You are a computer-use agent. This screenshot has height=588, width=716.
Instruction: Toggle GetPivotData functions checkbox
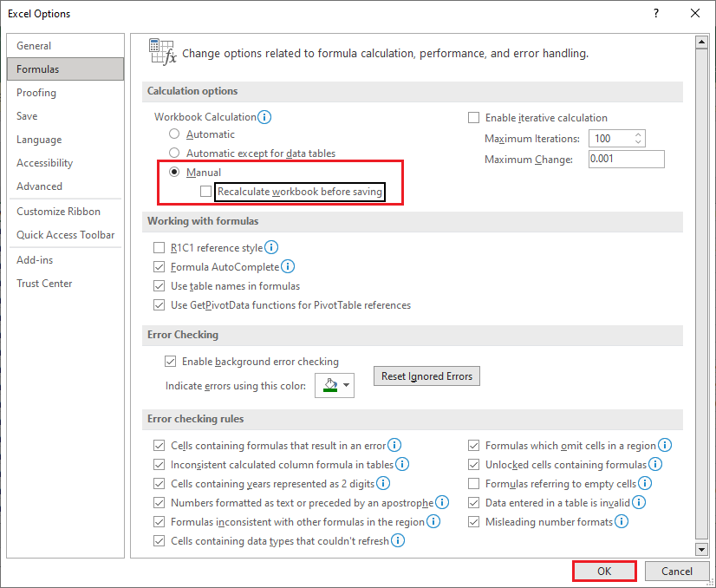(159, 304)
